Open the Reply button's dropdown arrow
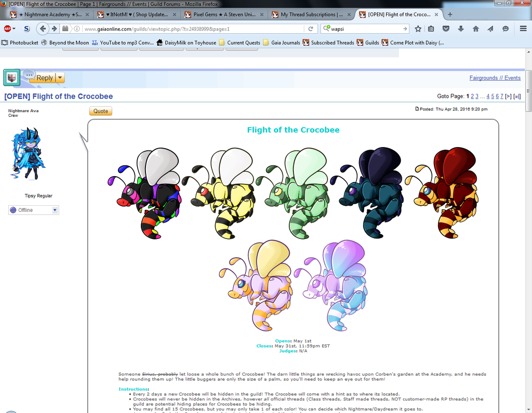 60,78
